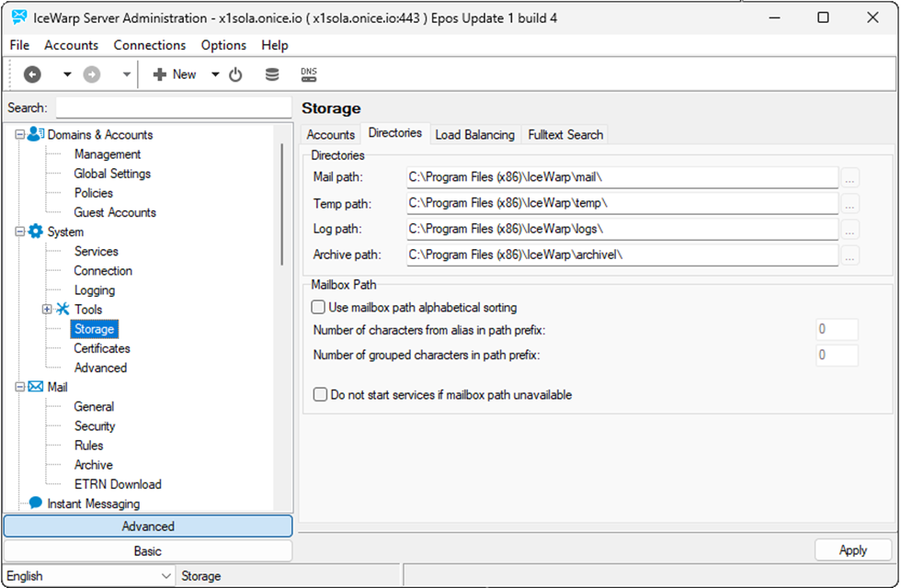Select ETRN Download under Mail
The height and width of the screenshot is (588, 901).
click(118, 484)
